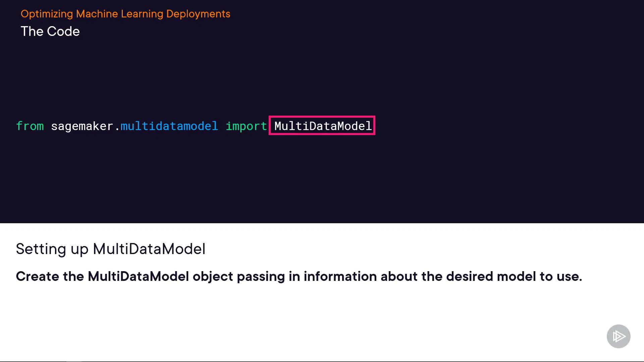Click the bold "Create the MultiDataModel" sentence
644x362 pixels.
click(x=299, y=277)
